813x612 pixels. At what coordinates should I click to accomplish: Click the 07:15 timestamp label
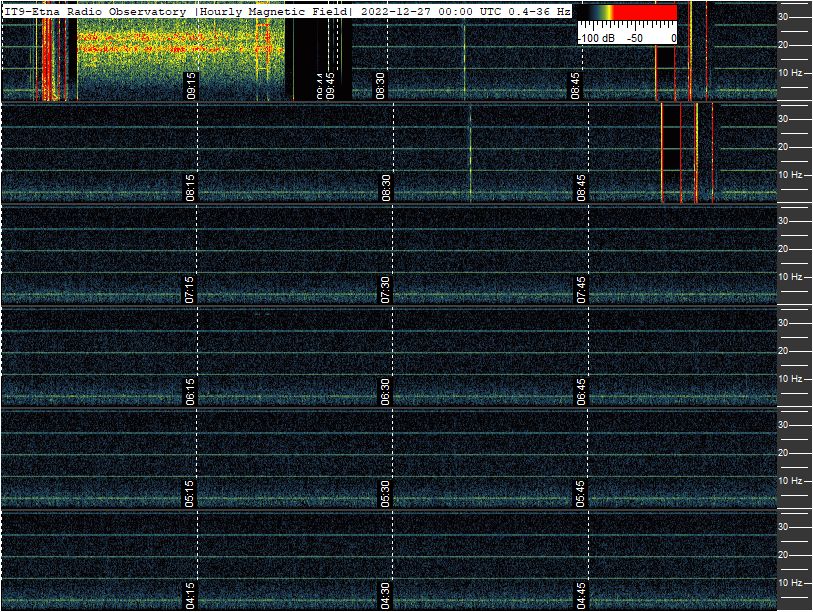tap(191, 289)
